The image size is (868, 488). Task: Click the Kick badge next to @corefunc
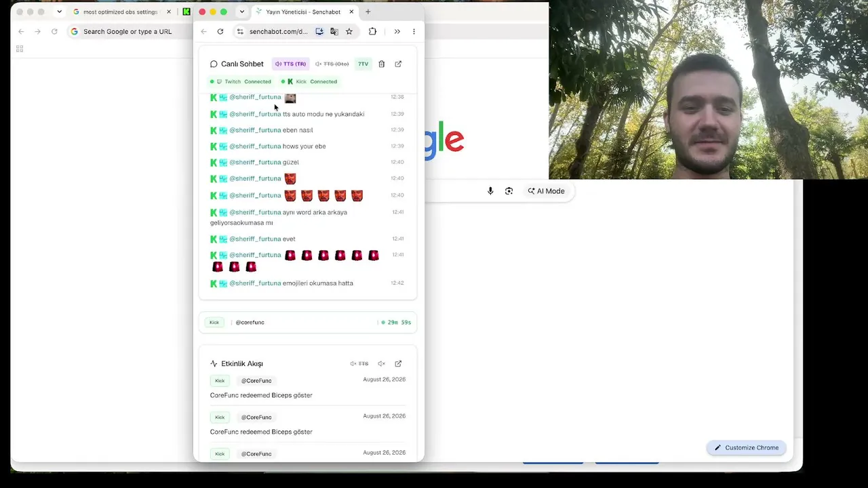point(214,323)
